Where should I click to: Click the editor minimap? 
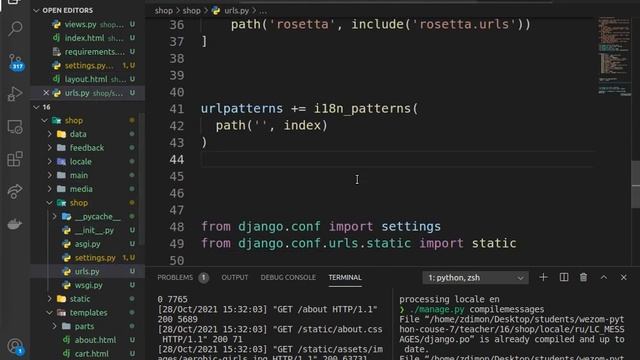coord(614,55)
